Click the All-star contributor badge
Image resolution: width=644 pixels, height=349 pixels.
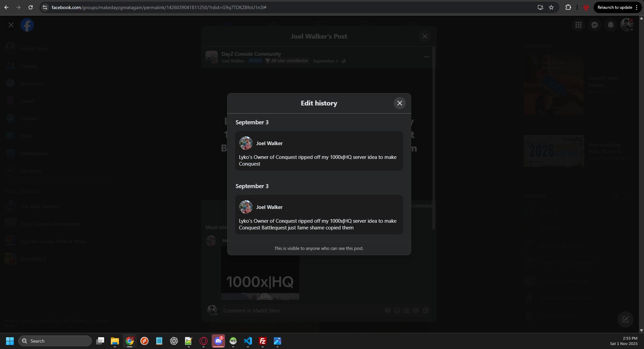287,61
